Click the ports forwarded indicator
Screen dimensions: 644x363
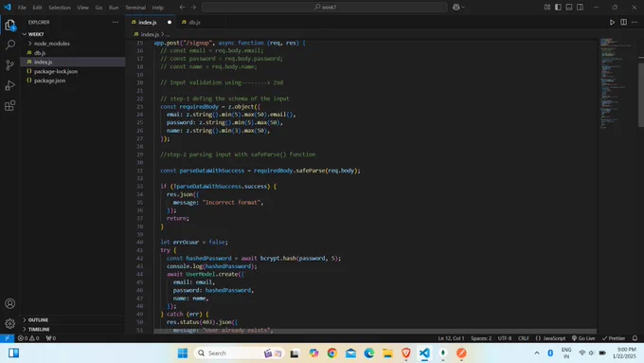coord(51,338)
